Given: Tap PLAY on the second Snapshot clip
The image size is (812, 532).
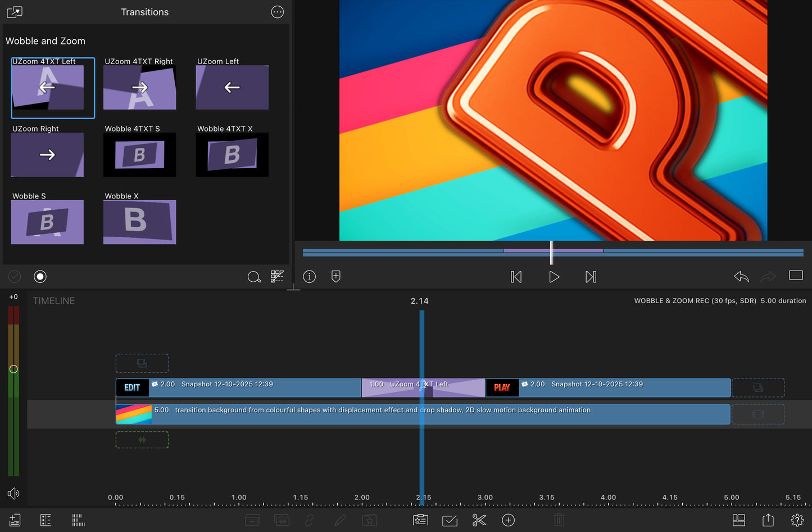Looking at the screenshot, I should coord(502,387).
